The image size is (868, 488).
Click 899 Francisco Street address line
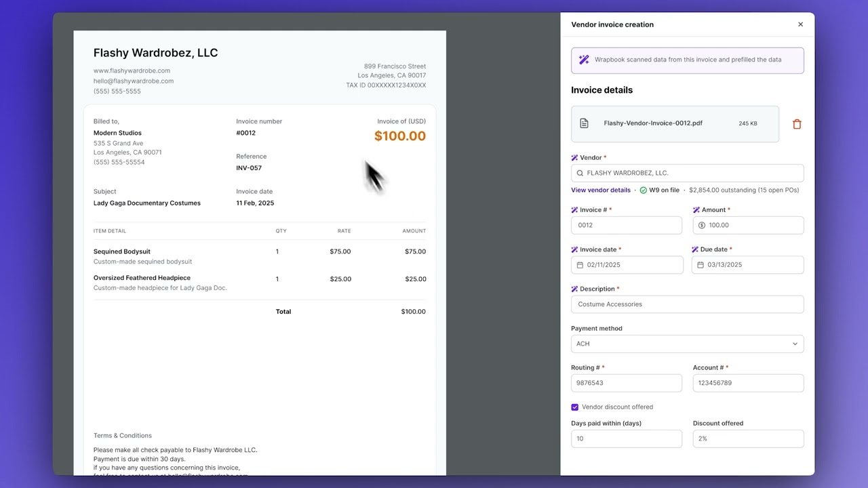click(395, 66)
